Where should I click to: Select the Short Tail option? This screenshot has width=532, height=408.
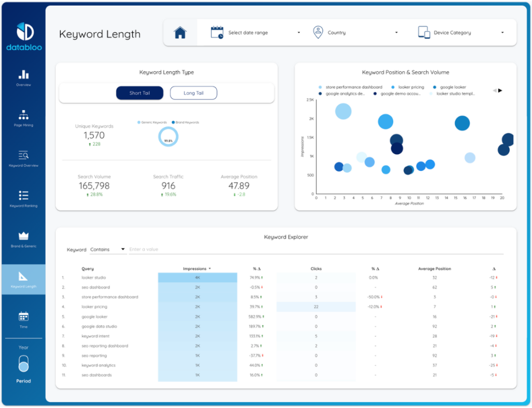coord(139,93)
